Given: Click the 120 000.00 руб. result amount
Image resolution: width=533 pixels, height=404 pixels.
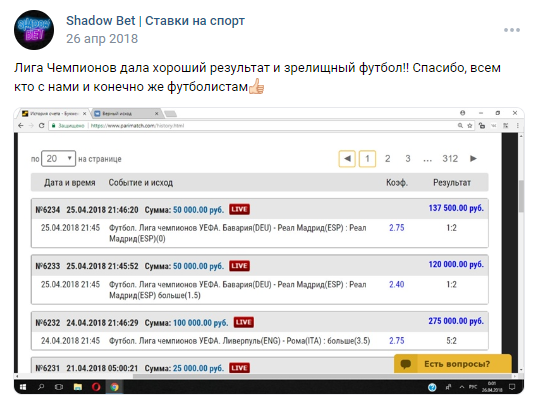Looking at the screenshot, I should tap(456, 264).
